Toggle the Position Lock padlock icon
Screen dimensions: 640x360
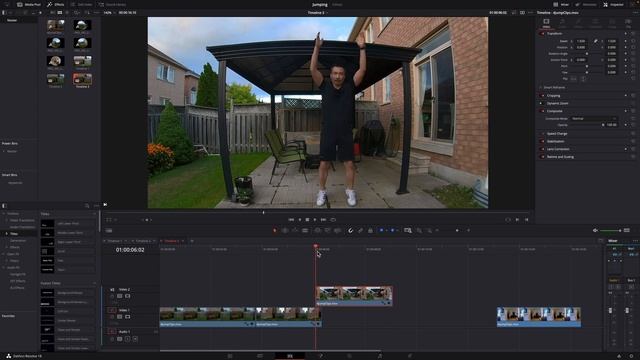tap(370, 231)
